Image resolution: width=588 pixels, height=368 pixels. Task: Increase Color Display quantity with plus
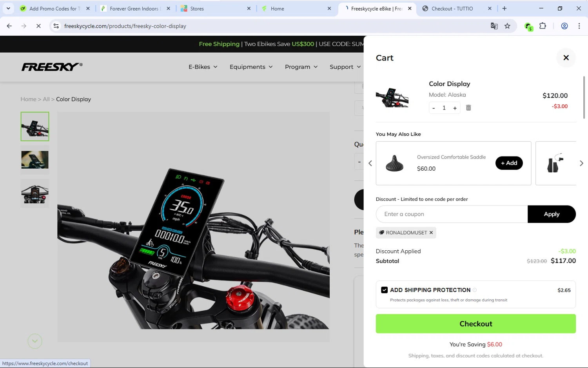click(x=455, y=108)
